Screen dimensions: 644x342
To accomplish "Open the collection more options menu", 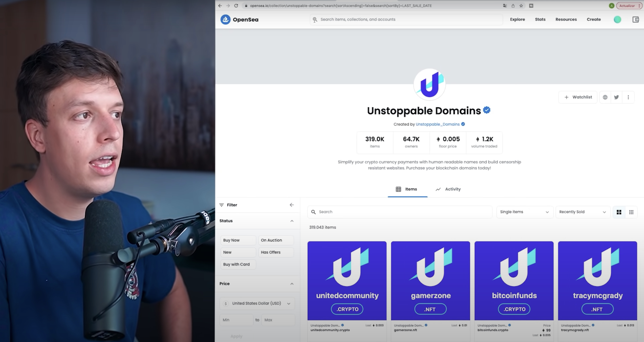I will 628,97.
